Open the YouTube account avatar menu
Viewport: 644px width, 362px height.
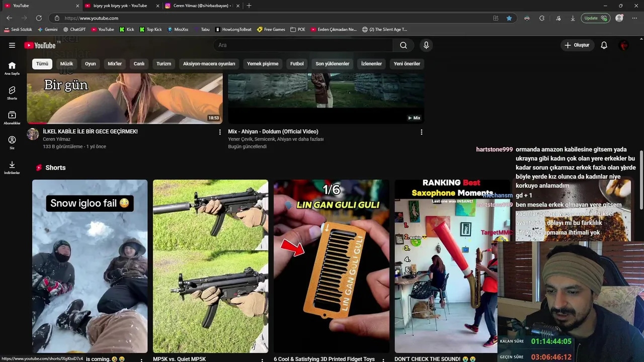click(x=624, y=45)
